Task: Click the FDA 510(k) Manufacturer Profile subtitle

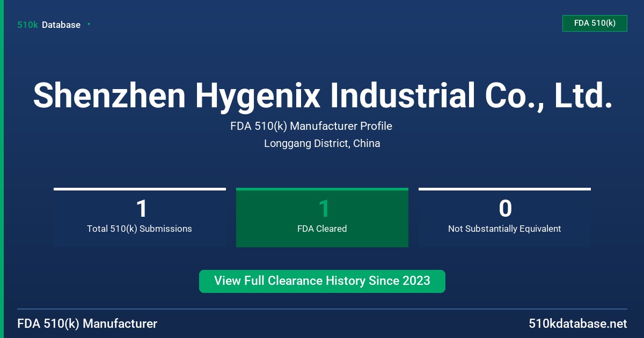Action: pyautogui.click(x=311, y=126)
